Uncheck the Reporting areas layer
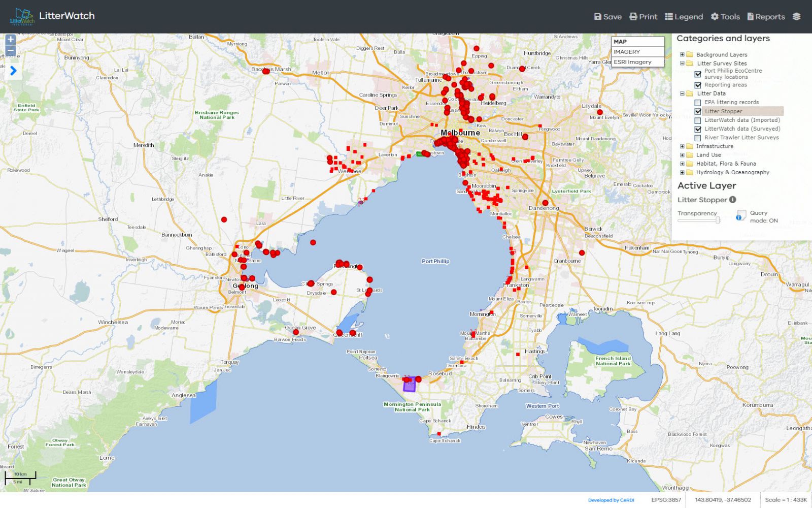Viewport: 812px width, 508px height. [x=698, y=85]
